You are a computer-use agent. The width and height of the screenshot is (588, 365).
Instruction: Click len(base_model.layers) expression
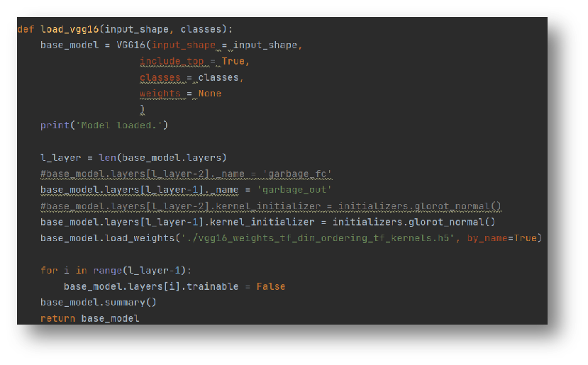(x=162, y=158)
